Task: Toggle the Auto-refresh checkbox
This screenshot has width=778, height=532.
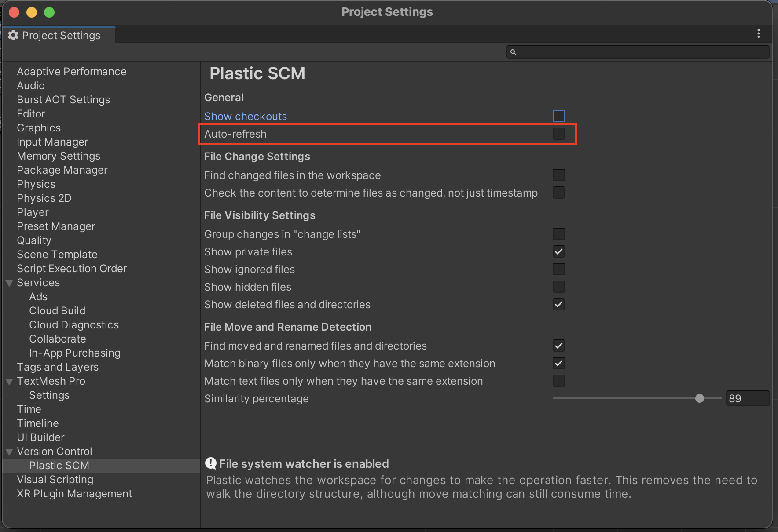Action: pyautogui.click(x=558, y=134)
